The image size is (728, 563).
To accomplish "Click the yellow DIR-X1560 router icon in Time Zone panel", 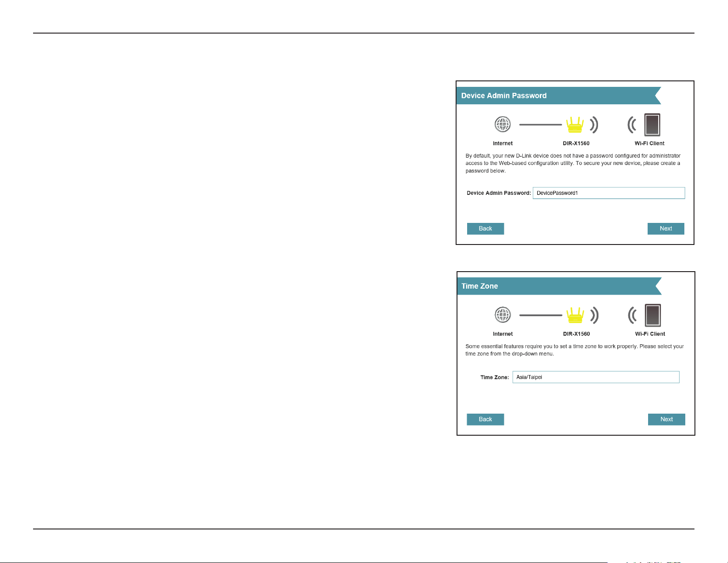I will pos(575,315).
